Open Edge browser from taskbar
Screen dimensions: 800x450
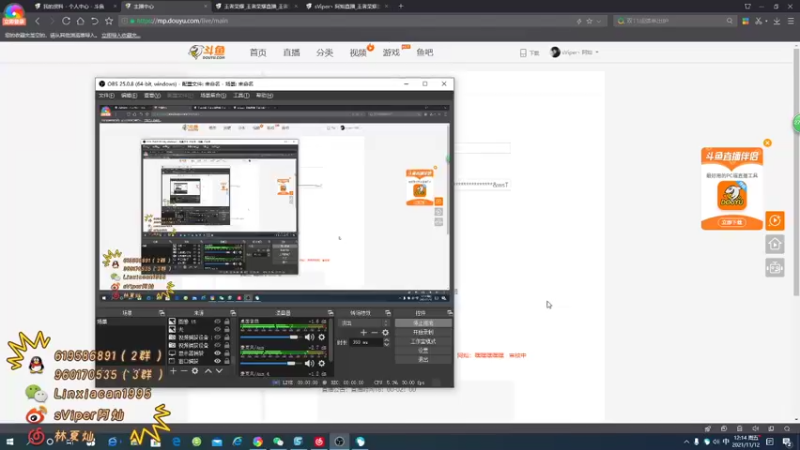176,441
